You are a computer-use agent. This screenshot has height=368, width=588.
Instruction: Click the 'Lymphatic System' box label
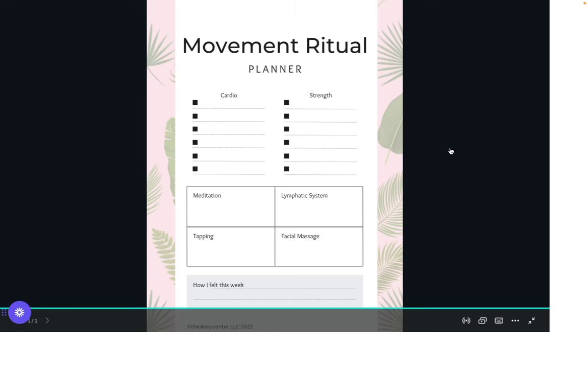tap(304, 196)
